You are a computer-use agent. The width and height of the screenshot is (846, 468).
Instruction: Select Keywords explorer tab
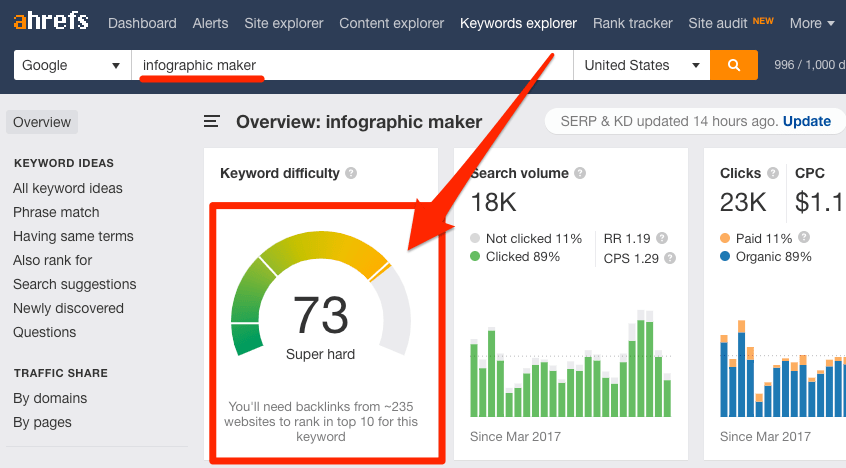point(518,23)
